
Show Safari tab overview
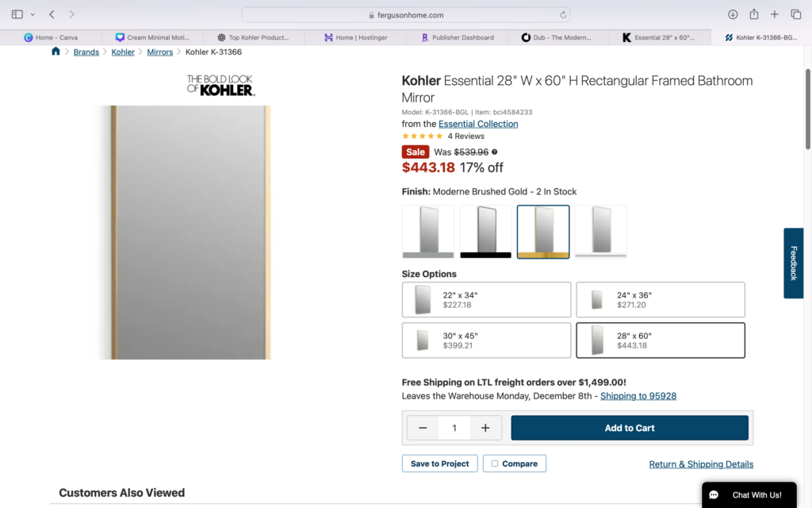click(x=796, y=14)
